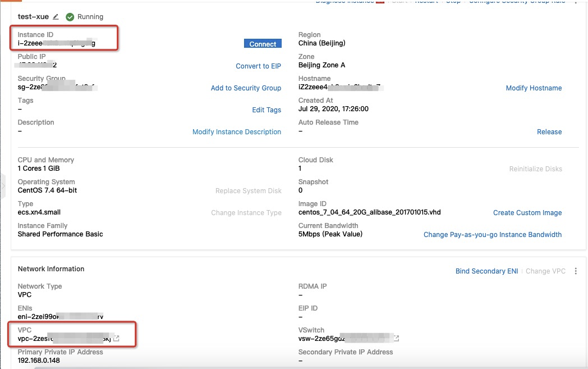Select CentOS 7.4 64-bit text
588x369 pixels.
click(x=47, y=190)
